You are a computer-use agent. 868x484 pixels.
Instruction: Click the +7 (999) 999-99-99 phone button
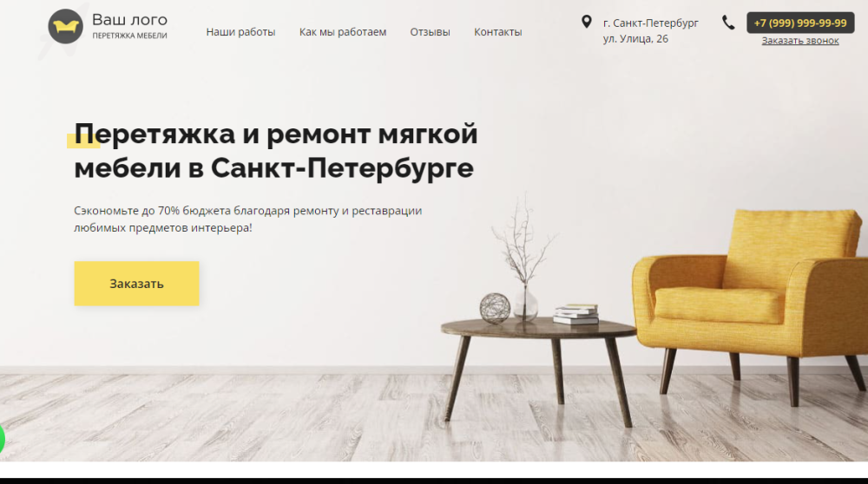point(800,23)
